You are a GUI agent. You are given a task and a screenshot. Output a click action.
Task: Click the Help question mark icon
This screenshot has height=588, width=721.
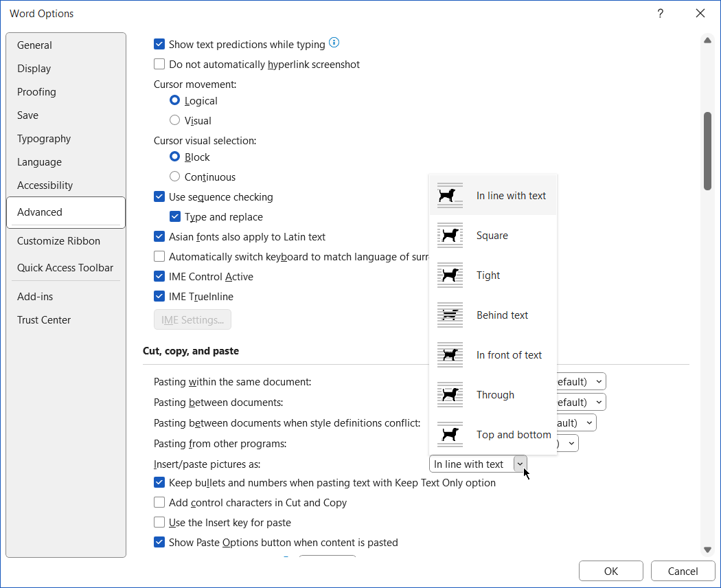(x=661, y=13)
